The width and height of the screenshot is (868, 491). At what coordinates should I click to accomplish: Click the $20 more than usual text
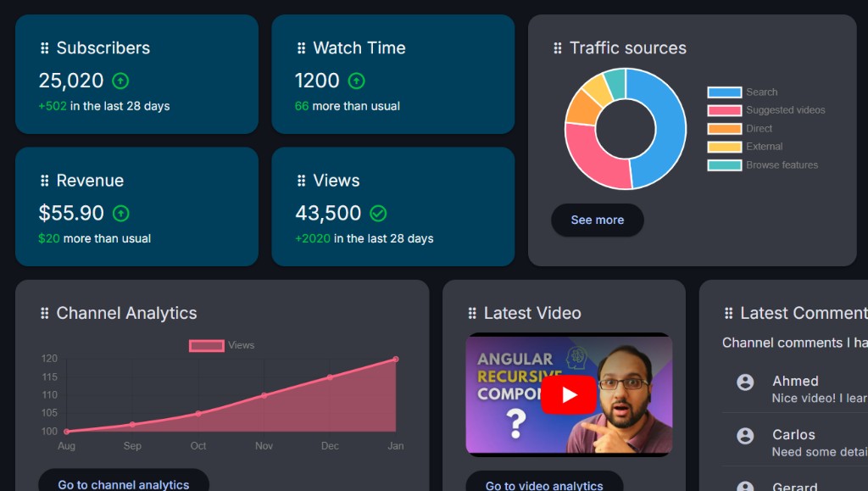95,238
